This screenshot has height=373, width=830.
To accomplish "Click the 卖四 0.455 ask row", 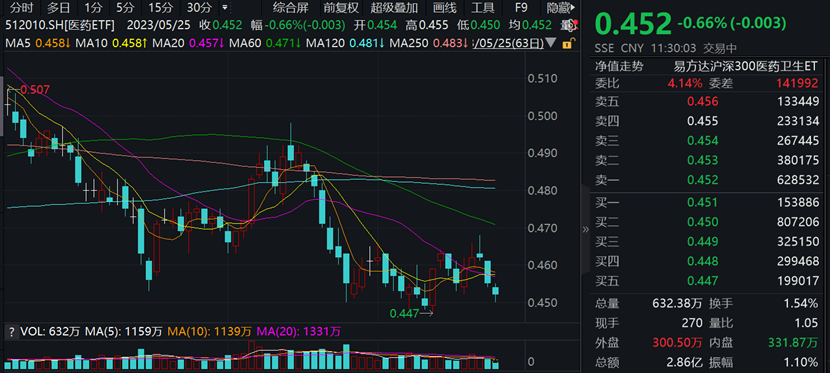I will click(x=707, y=122).
